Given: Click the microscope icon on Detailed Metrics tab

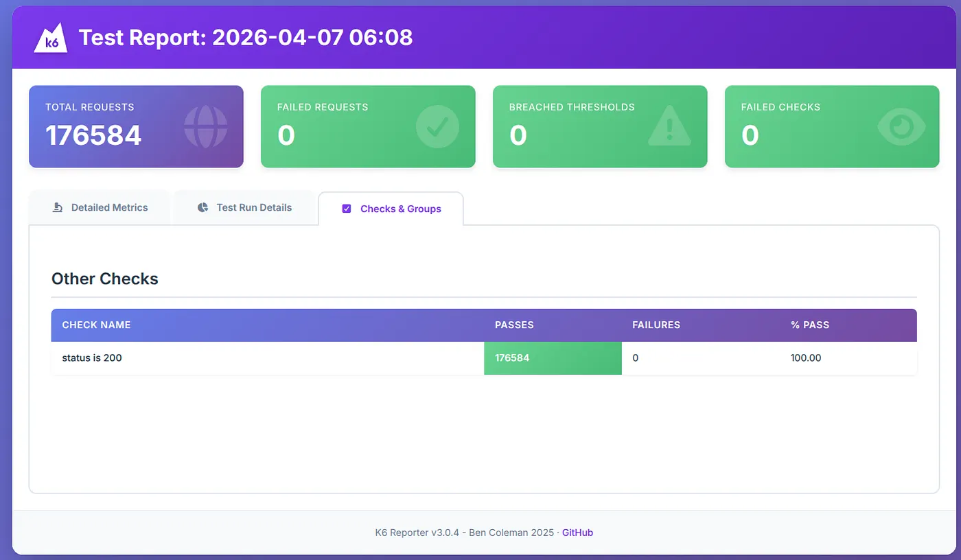Looking at the screenshot, I should point(58,207).
